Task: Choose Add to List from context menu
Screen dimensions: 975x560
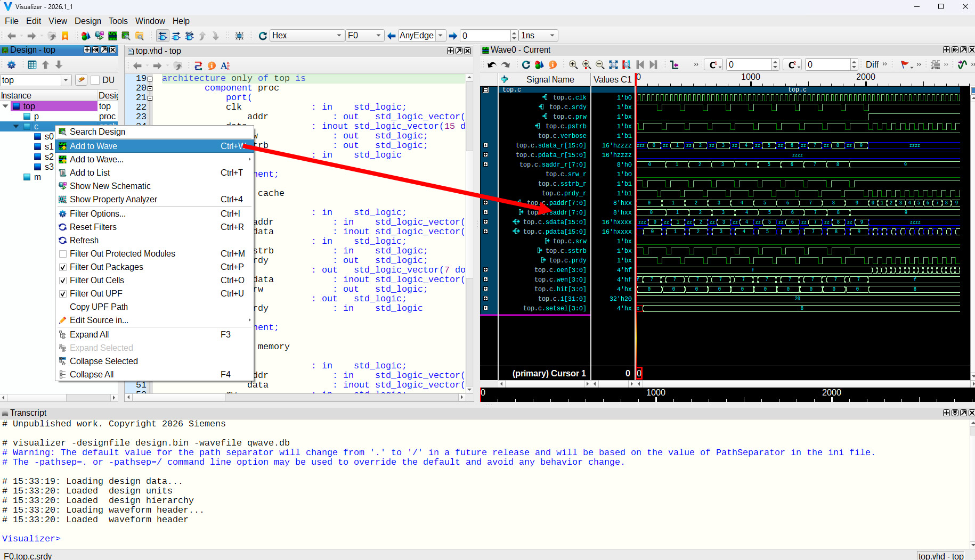Action: click(155, 172)
